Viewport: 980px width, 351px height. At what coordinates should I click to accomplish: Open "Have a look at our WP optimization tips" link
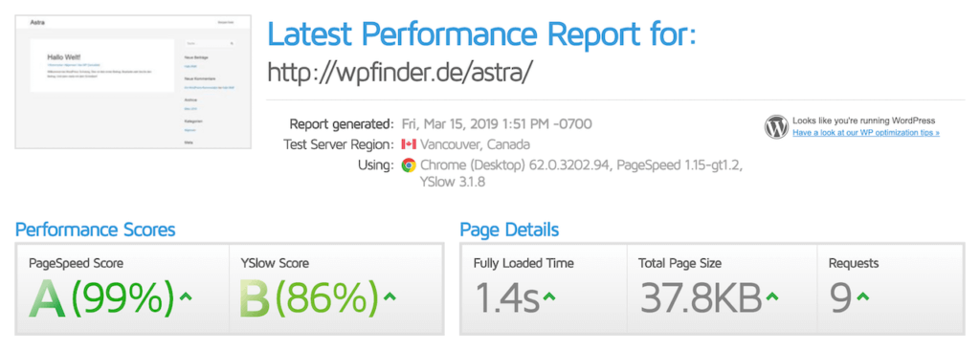coord(865,133)
